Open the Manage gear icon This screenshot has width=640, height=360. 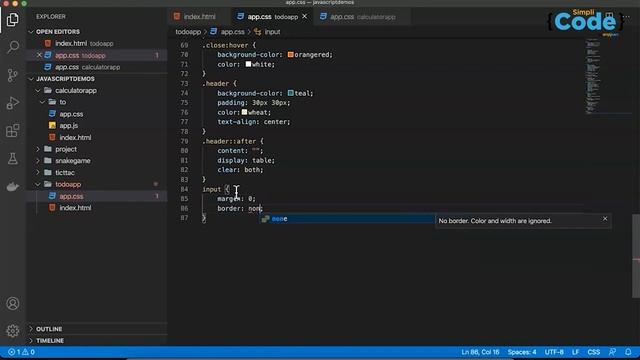click(x=13, y=331)
